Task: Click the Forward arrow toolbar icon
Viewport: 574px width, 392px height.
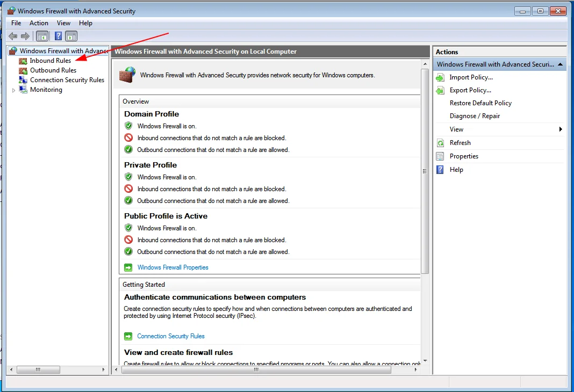Action: 25,36
